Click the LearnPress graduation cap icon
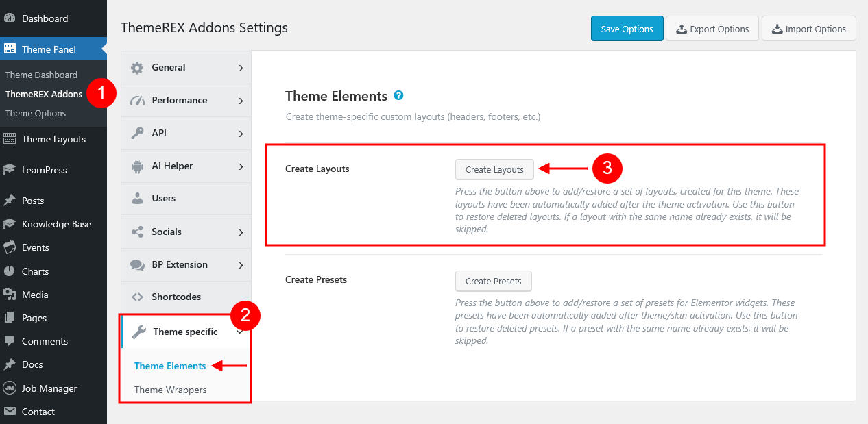Screen dimensions: 868x424 point(10,170)
